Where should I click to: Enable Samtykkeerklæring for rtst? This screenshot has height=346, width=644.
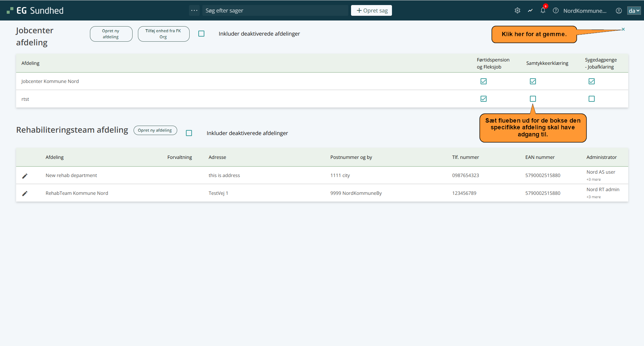click(x=533, y=99)
